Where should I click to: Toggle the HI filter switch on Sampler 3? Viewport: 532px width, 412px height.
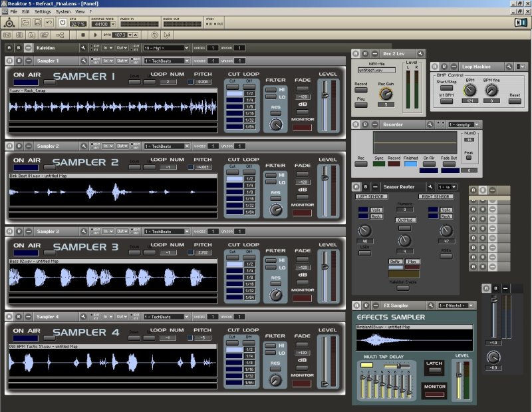271,260
